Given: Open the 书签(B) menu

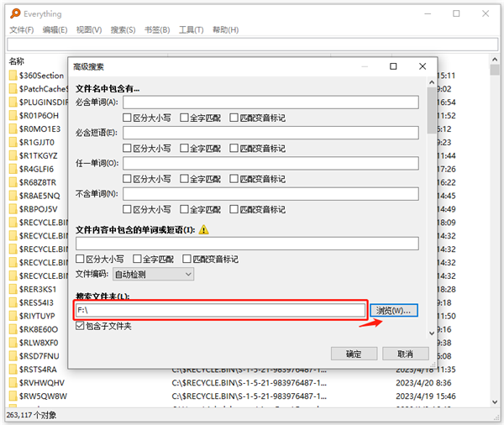Looking at the screenshot, I should (x=157, y=30).
